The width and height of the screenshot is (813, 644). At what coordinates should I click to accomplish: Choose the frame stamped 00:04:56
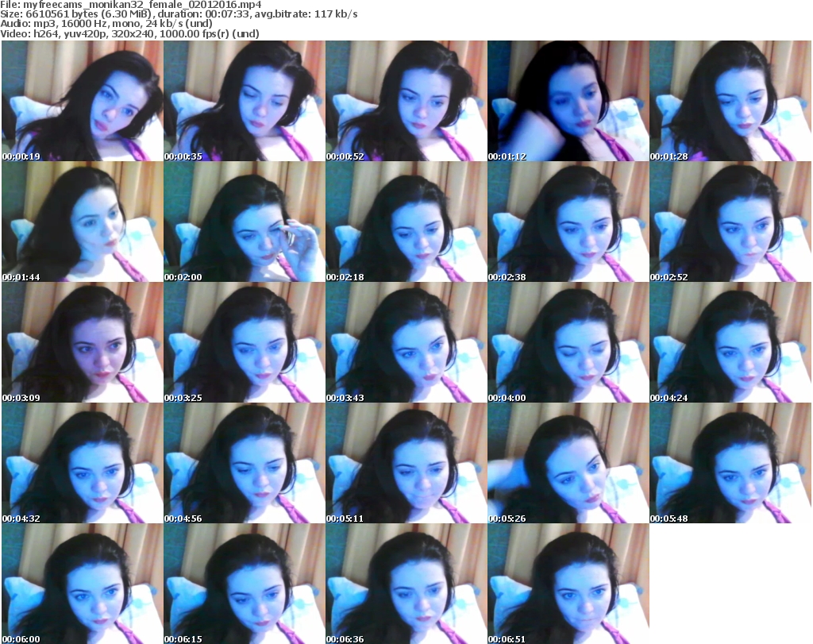point(245,463)
